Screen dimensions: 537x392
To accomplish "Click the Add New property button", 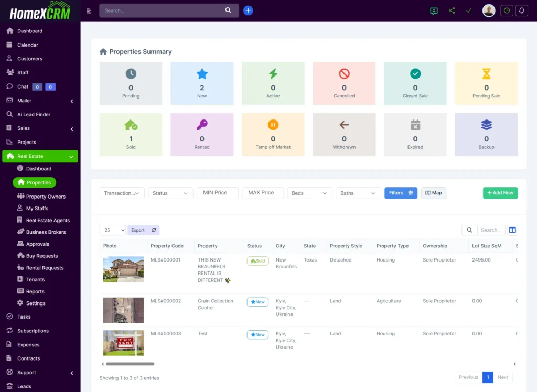I will [500, 193].
